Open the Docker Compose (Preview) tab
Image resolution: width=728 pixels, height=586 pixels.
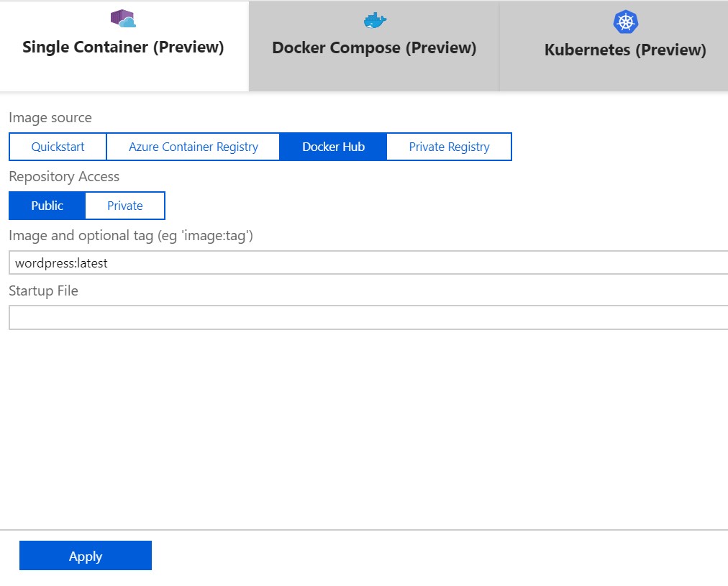coord(374,48)
